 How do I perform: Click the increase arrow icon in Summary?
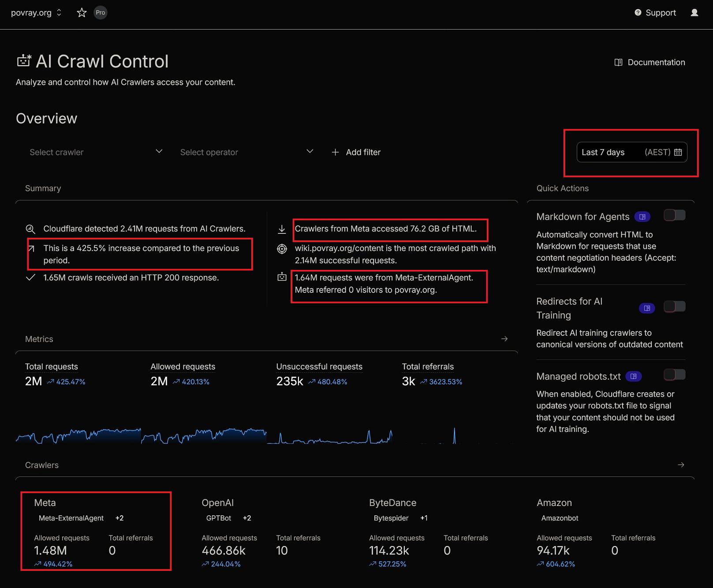pyautogui.click(x=31, y=249)
